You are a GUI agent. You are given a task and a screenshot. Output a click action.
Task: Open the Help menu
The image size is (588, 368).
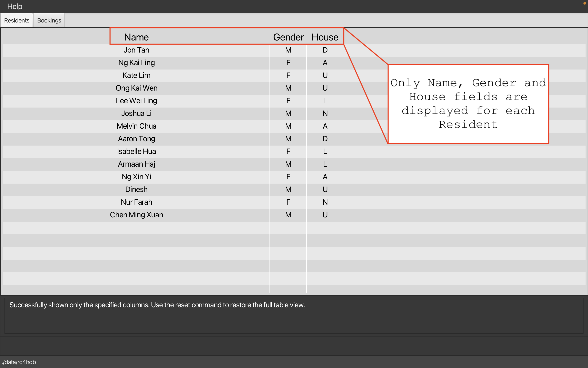point(14,6)
